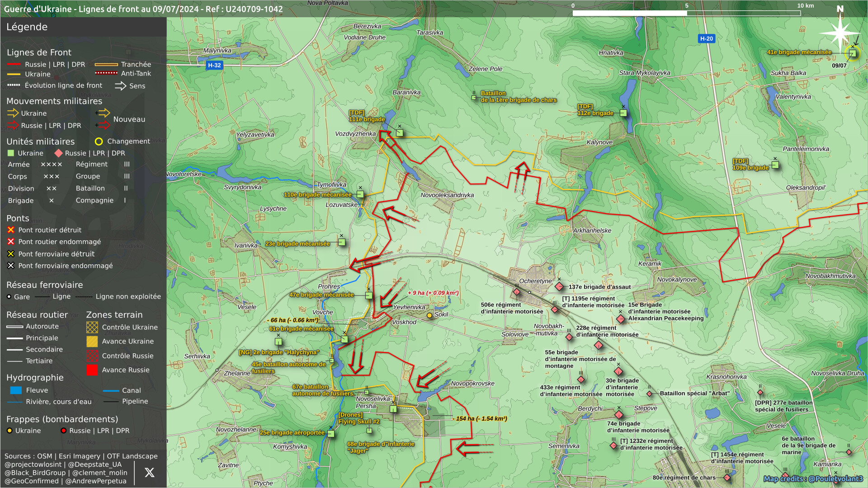Click the @projectowlosint source text
The width and height of the screenshot is (868, 488).
tap(33, 465)
